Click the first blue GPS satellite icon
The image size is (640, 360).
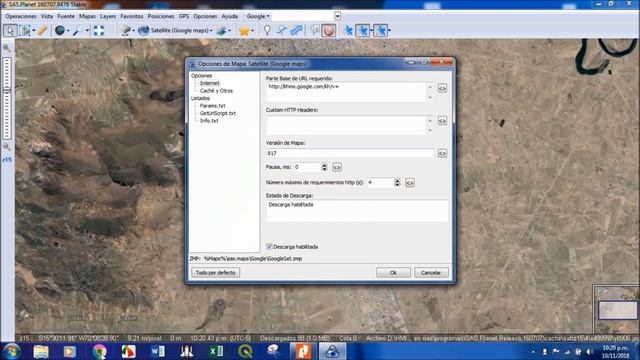[x=348, y=30]
